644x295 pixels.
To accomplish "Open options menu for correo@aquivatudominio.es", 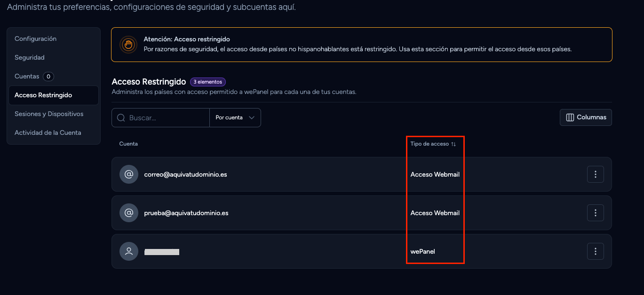I will (595, 174).
